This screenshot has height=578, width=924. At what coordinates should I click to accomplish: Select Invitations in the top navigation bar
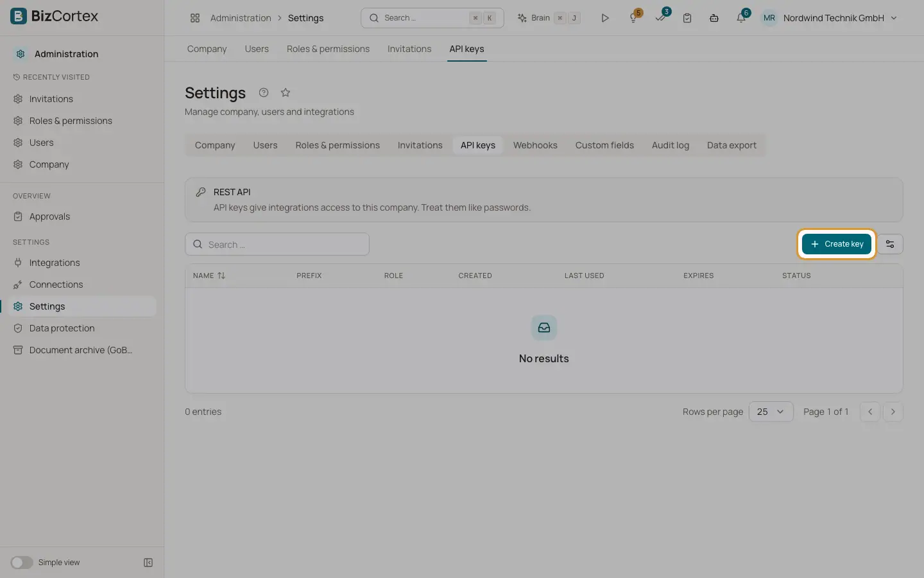(x=409, y=49)
